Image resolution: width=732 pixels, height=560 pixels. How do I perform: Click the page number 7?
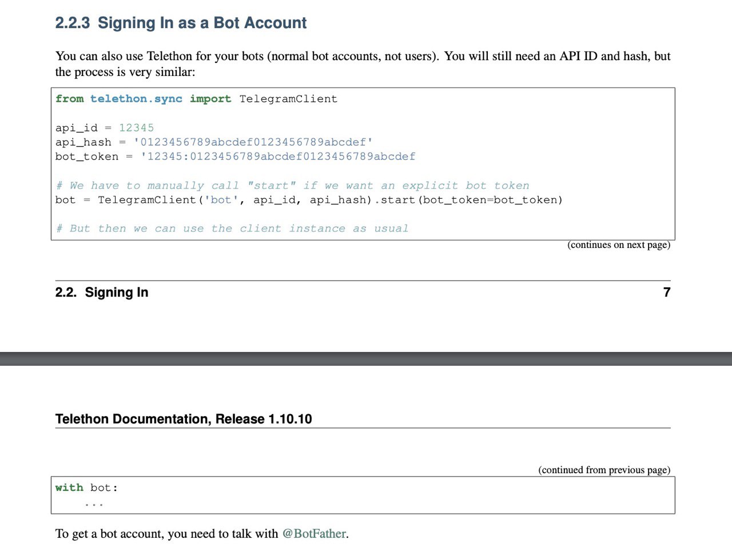(x=667, y=292)
